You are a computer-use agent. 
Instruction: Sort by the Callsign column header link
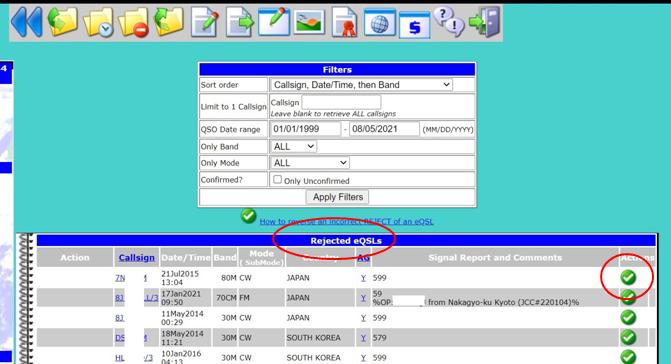tap(137, 257)
